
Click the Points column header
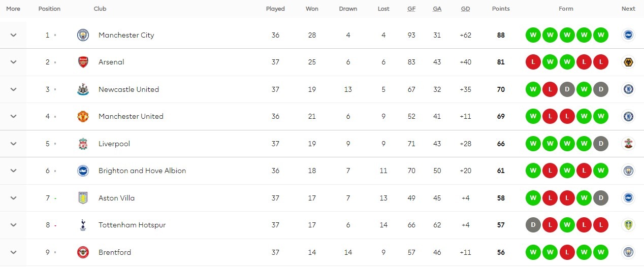(501, 9)
